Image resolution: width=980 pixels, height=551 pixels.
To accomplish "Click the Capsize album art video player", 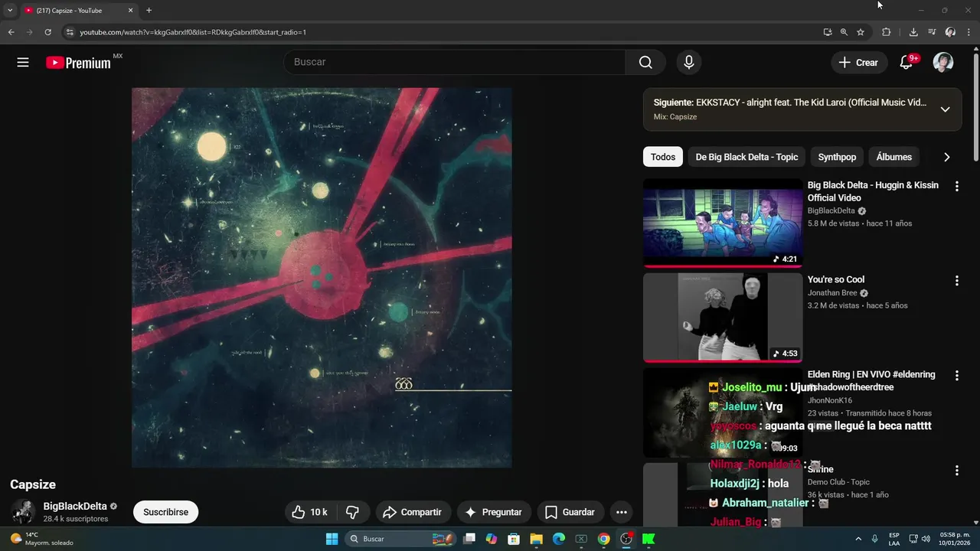I will pyautogui.click(x=322, y=277).
